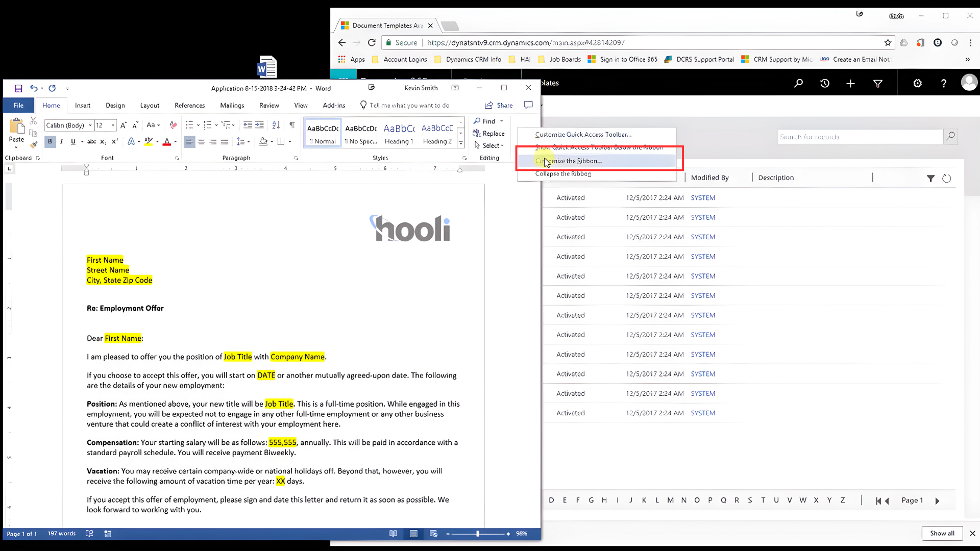Select Customize Quick Access Toolbar... entry
The height and width of the screenshot is (551, 980).
pos(597,135)
